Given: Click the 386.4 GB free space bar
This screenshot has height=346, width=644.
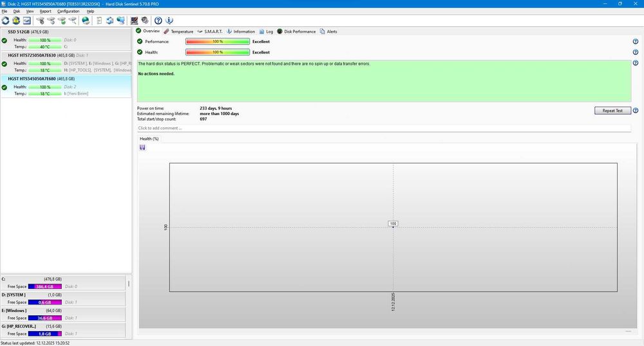Looking at the screenshot, I should click(x=45, y=287).
